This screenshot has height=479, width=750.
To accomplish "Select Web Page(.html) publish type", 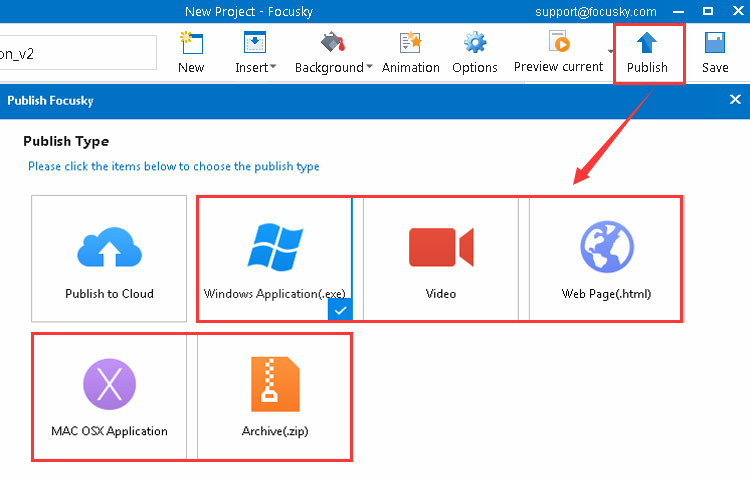I will tap(606, 258).
